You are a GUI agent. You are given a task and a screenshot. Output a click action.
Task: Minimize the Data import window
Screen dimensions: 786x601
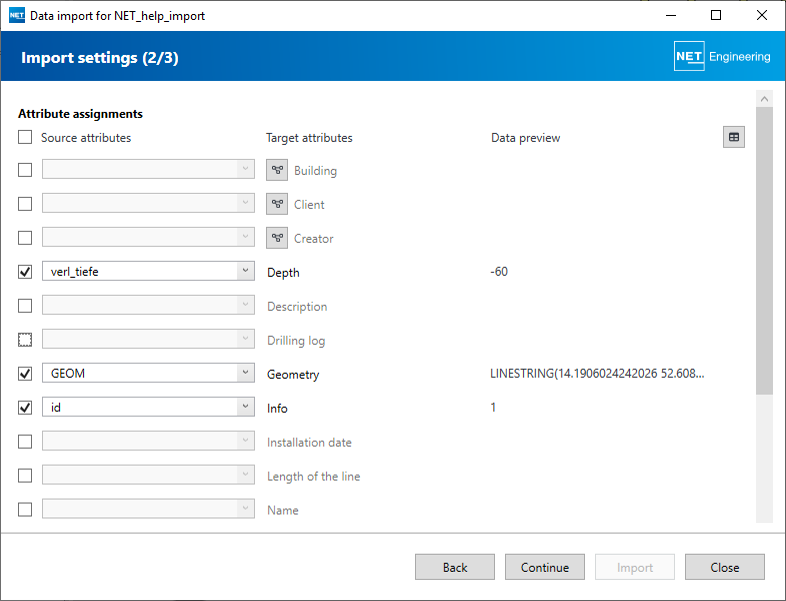pyautogui.click(x=671, y=16)
